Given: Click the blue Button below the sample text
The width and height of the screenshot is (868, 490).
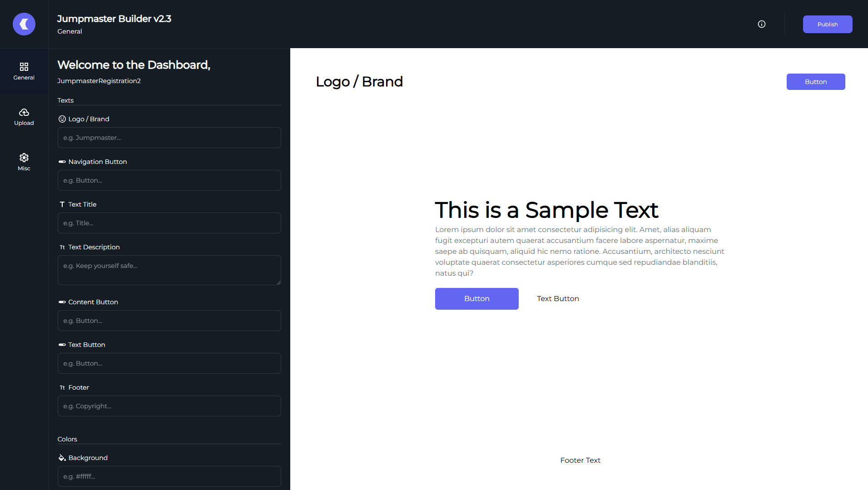Looking at the screenshot, I should [x=476, y=298].
